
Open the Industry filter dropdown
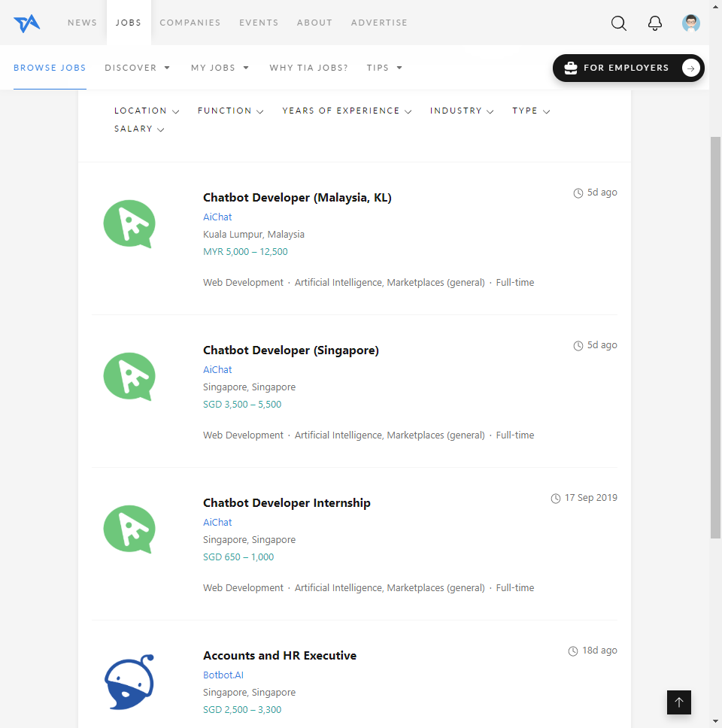(x=462, y=111)
